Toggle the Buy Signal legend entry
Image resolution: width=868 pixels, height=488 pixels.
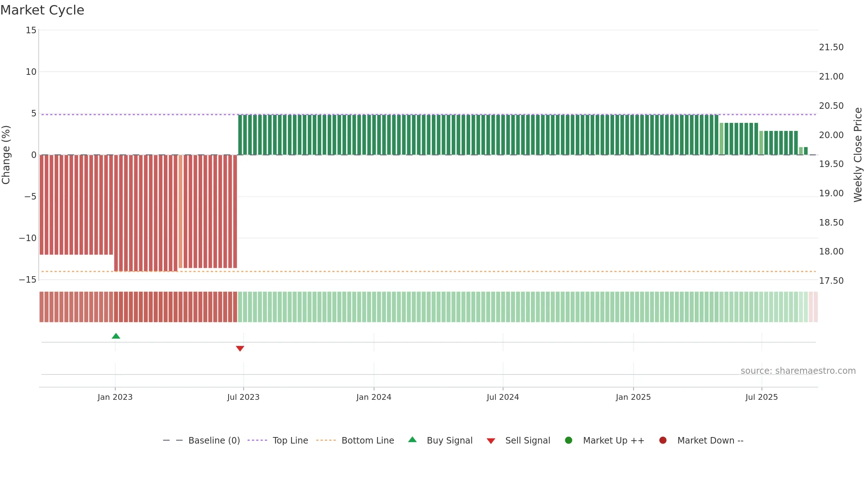click(440, 440)
